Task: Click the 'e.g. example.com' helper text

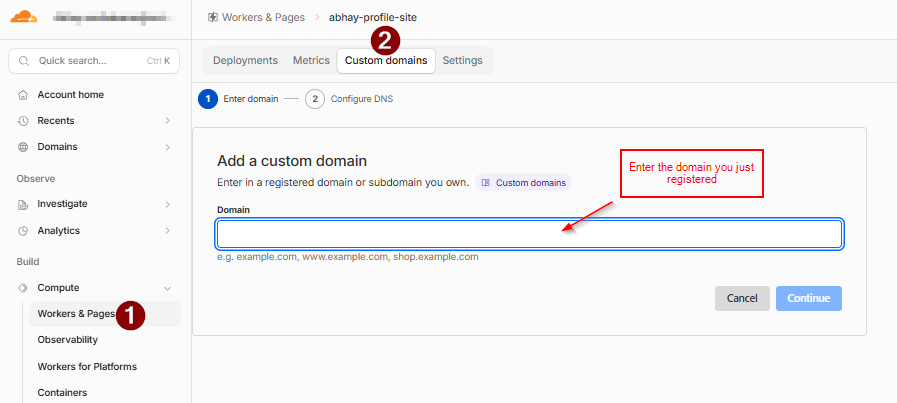Action: click(x=348, y=257)
